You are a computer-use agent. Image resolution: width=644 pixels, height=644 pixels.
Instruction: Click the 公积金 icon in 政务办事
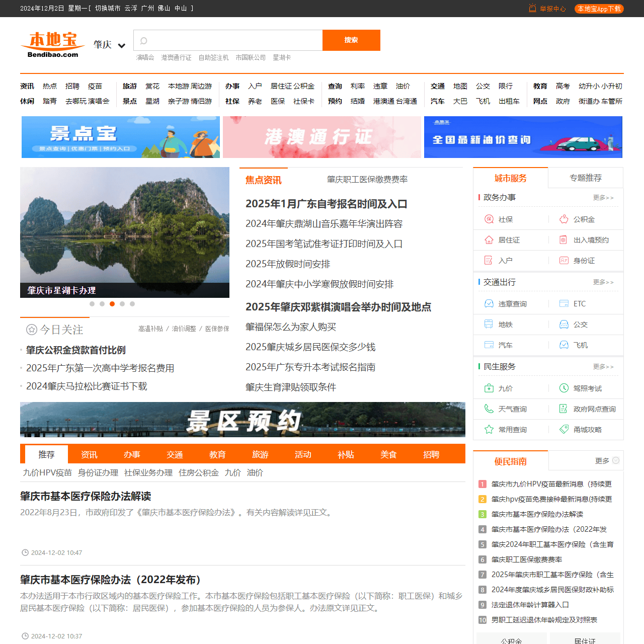click(563, 219)
